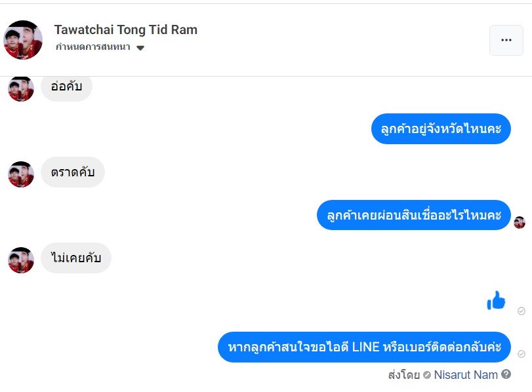Select the ลูกค้าอยู่จังหวัดไหนคะ message bubble
This screenshot has height=392, width=532.
[x=441, y=129]
